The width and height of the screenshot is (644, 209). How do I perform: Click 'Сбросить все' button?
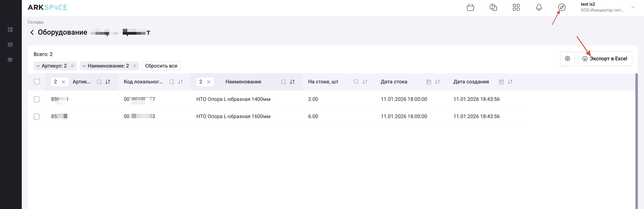tap(161, 66)
